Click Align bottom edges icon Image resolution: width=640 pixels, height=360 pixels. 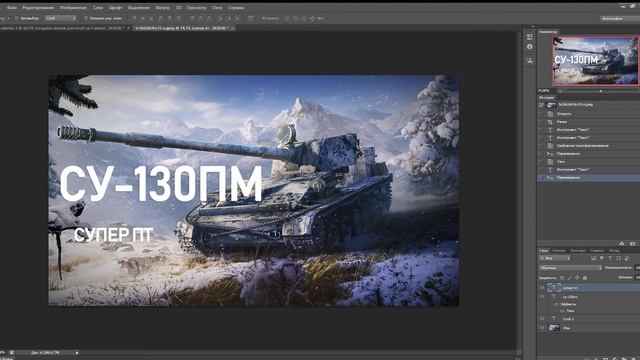pyautogui.click(x=151, y=18)
